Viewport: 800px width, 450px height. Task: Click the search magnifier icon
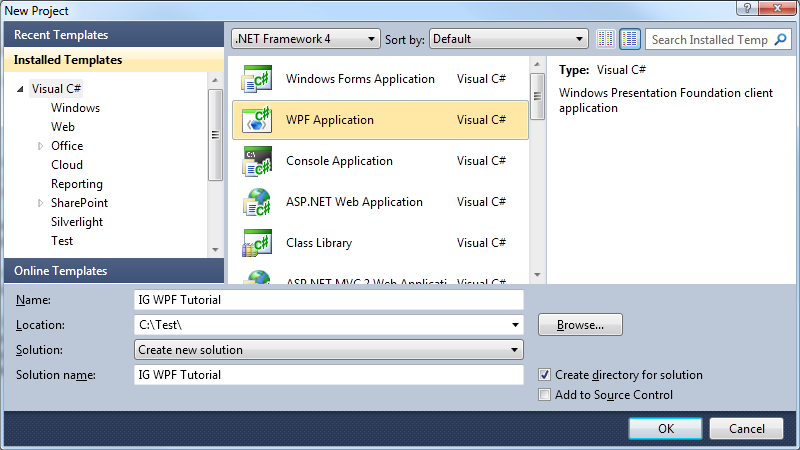coord(781,39)
